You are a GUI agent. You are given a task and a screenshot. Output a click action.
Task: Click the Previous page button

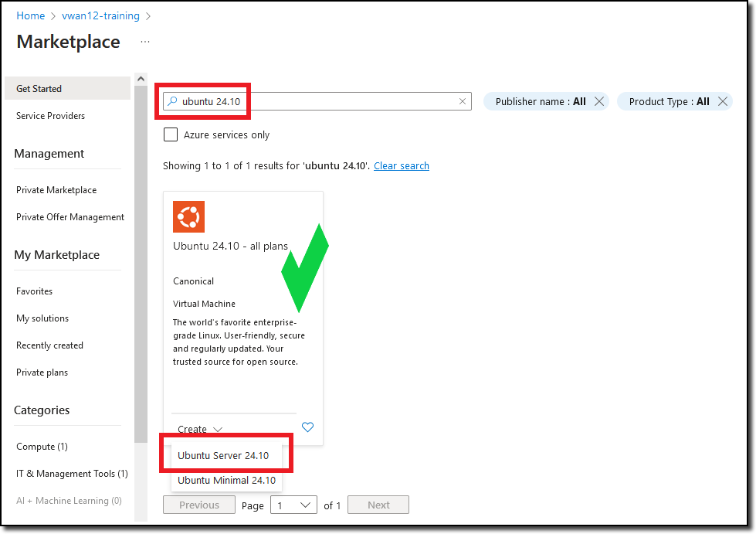click(x=199, y=505)
